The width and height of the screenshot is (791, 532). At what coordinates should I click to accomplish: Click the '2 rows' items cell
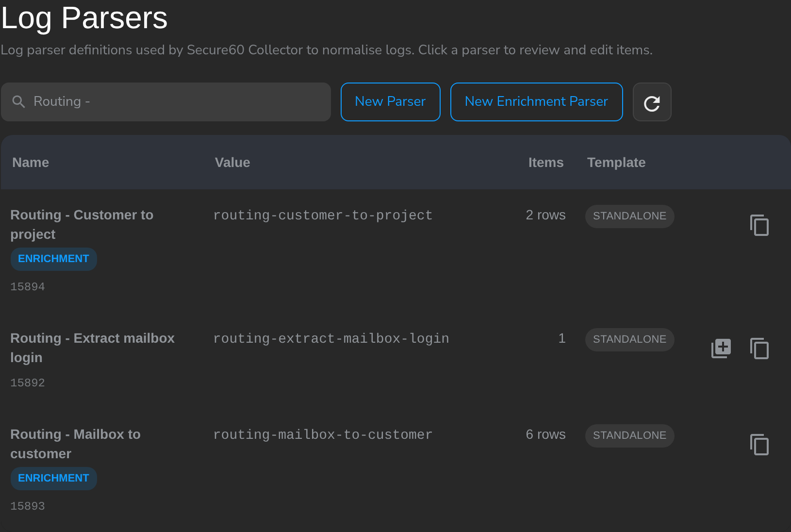click(x=545, y=215)
